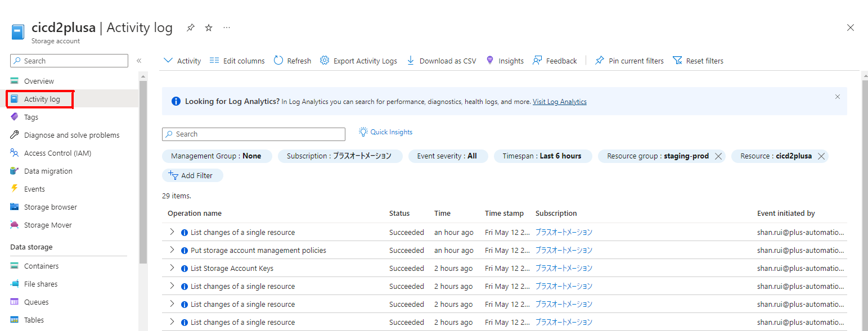Click the Refresh toolbar button
868x331 pixels.
tap(293, 61)
